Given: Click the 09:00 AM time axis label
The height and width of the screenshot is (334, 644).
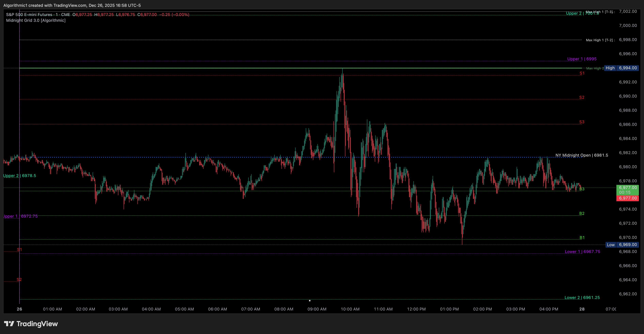Looking at the screenshot, I should point(317,309).
